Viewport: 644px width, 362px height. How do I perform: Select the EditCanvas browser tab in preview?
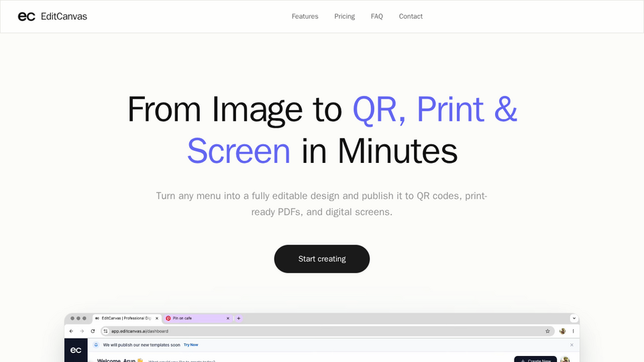[x=125, y=318]
